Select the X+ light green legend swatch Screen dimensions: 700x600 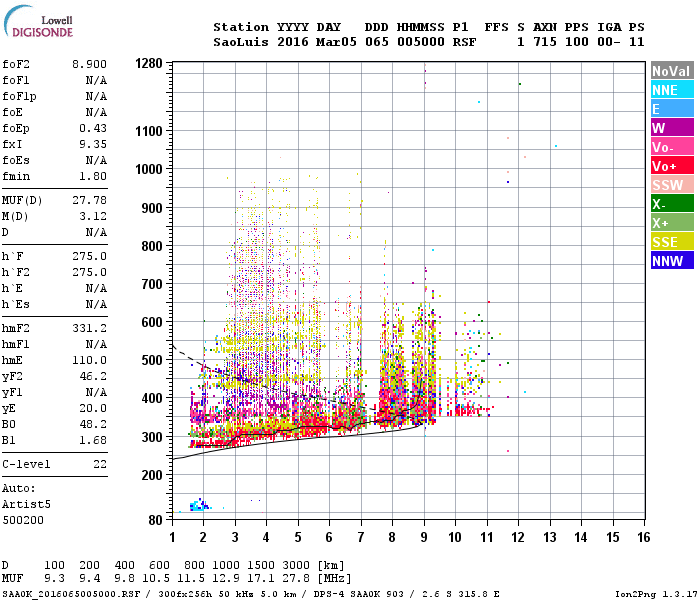click(672, 222)
